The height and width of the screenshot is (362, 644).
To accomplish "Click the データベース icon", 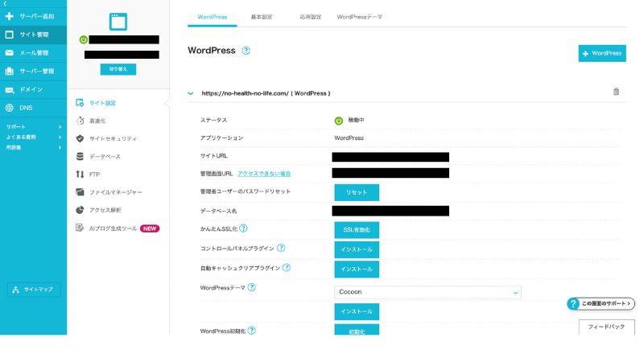I will click(80, 156).
